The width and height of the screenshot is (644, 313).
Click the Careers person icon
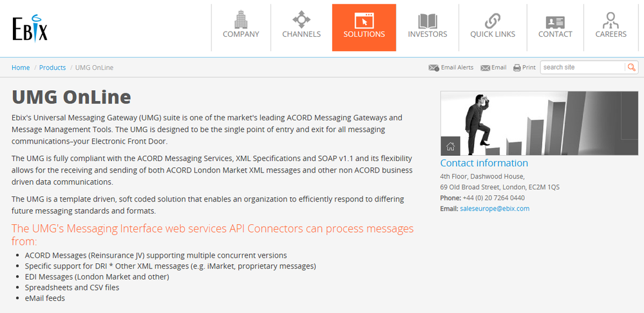[x=611, y=20]
